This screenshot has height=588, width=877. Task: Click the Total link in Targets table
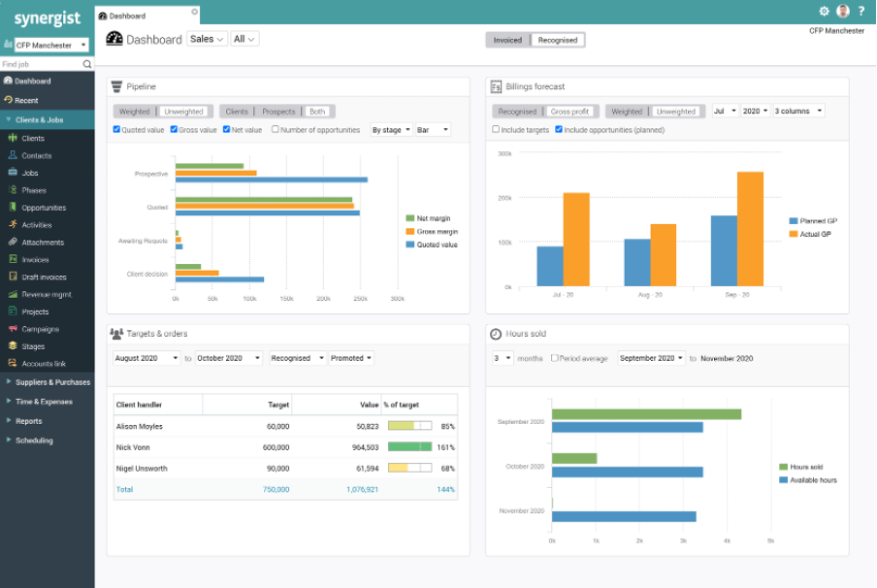pyautogui.click(x=124, y=490)
